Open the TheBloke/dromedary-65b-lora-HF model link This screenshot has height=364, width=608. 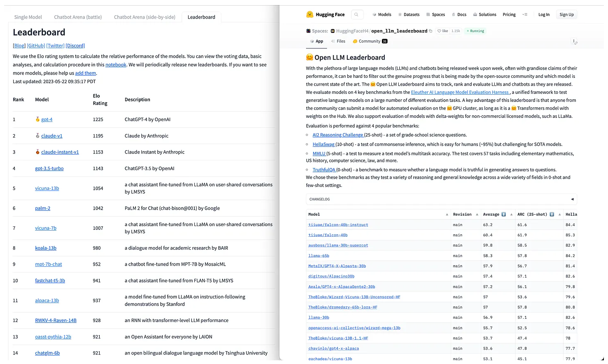click(343, 307)
